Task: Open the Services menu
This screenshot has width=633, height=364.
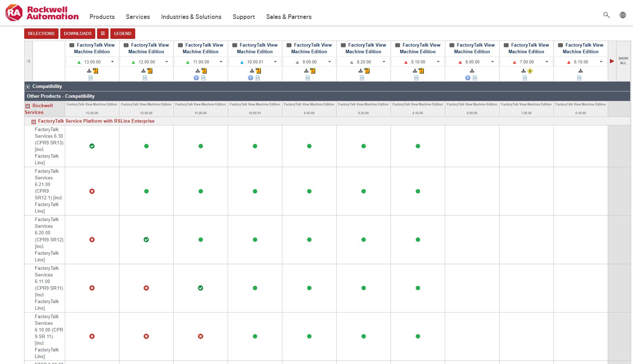Action: click(138, 17)
